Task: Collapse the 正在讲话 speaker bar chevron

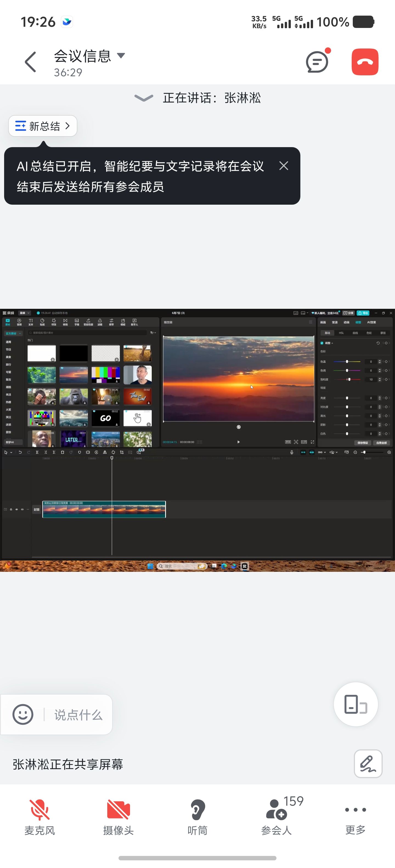Action: click(144, 98)
